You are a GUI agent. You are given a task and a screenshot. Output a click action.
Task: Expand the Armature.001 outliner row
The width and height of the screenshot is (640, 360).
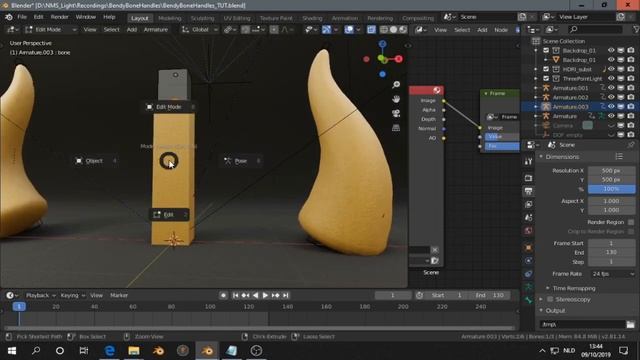[536, 88]
